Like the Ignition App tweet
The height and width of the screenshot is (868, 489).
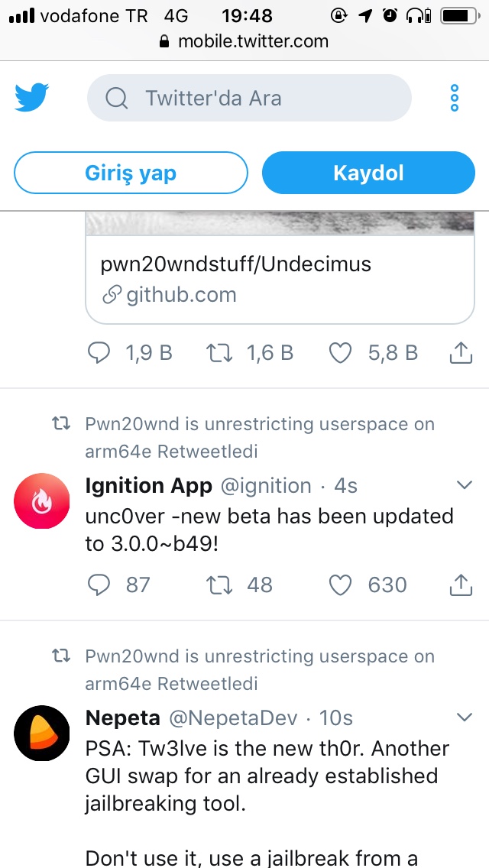click(340, 585)
